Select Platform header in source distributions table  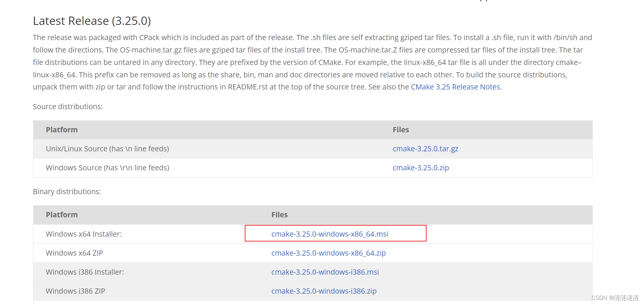click(x=62, y=130)
